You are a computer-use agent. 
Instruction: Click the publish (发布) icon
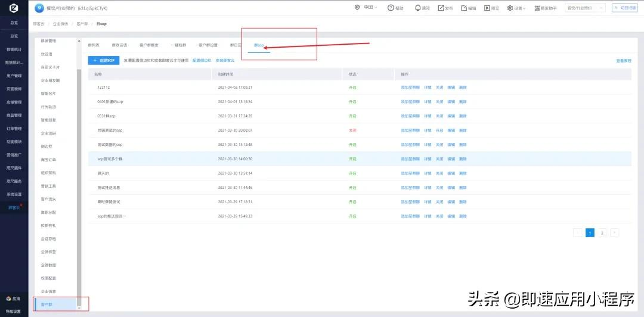pyautogui.click(x=441, y=8)
